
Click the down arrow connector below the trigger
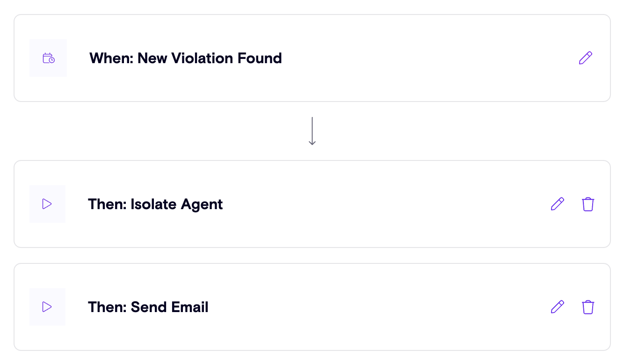[x=312, y=131]
